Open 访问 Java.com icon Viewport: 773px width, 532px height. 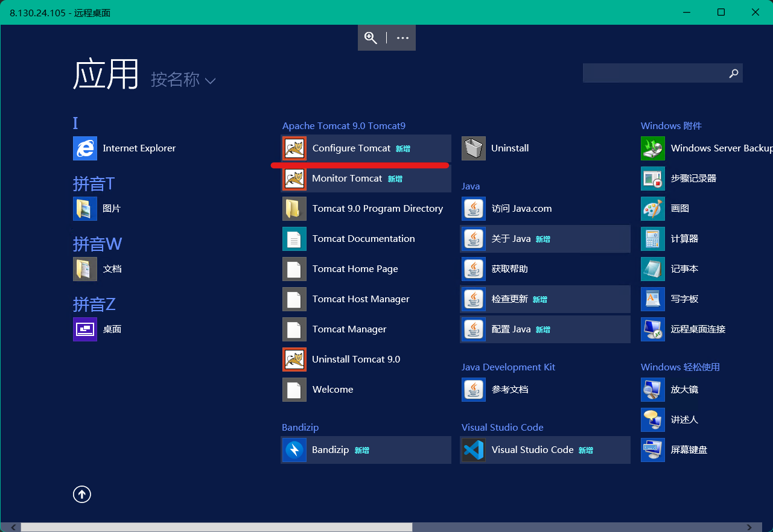474,209
